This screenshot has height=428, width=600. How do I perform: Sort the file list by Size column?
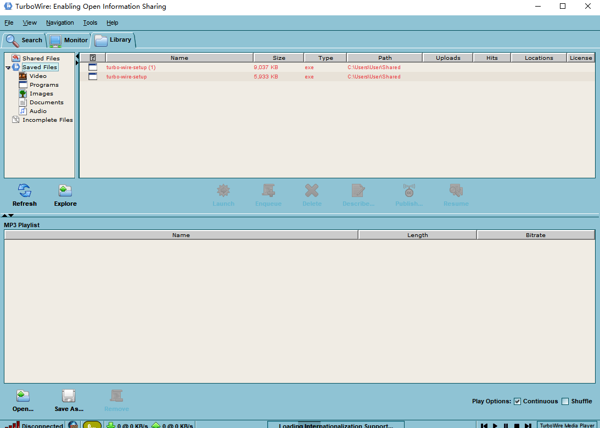point(278,58)
